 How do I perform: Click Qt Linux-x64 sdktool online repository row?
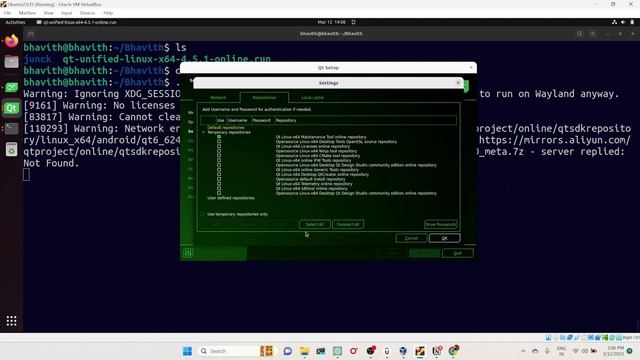pos(312,189)
